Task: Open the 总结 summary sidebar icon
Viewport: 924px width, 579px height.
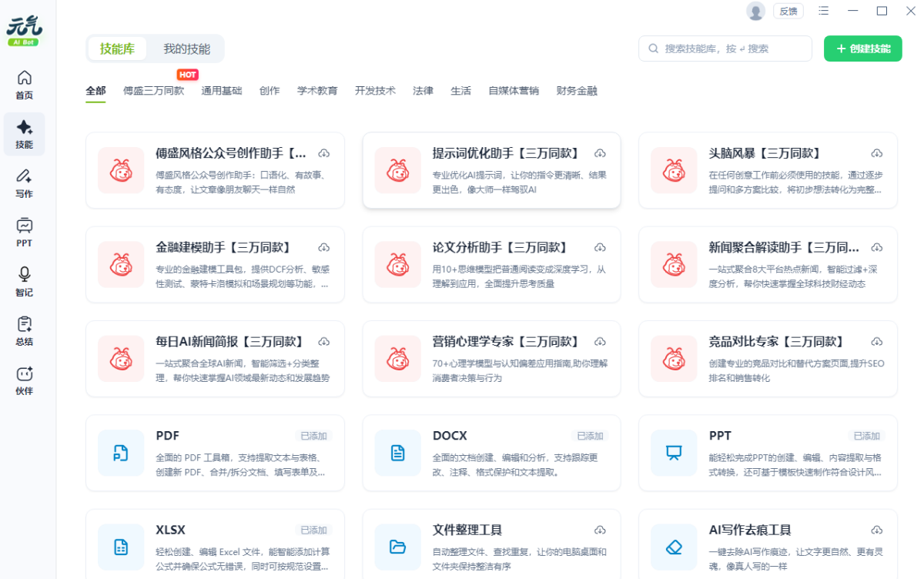Action: coord(25,330)
